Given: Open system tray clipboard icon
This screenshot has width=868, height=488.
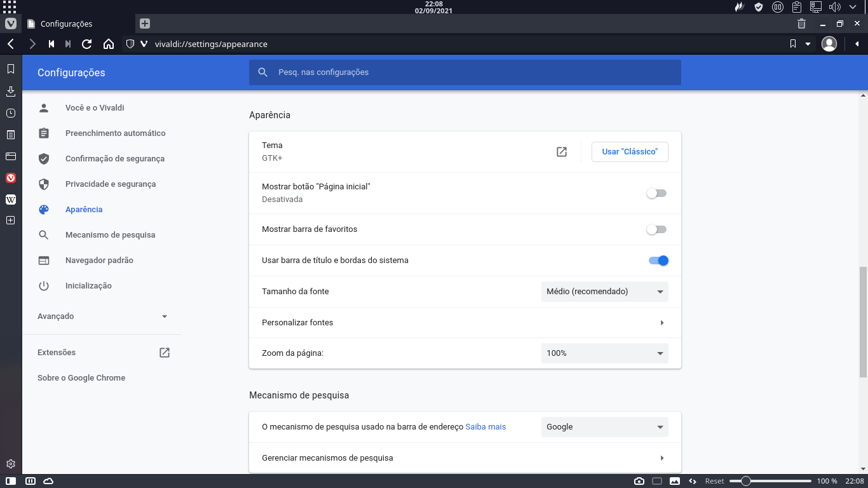Looking at the screenshot, I should click(x=796, y=7).
